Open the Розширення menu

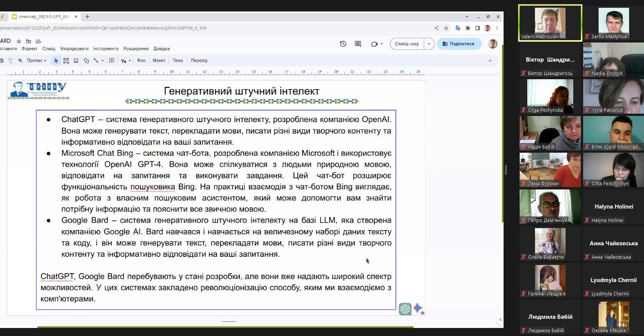coord(136,49)
